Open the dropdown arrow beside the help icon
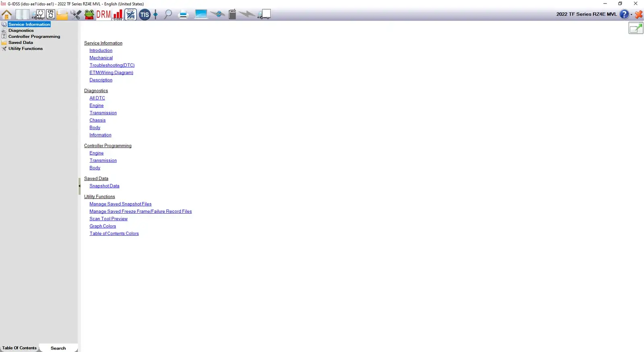The height and width of the screenshot is (352, 644). pyautogui.click(x=631, y=14)
